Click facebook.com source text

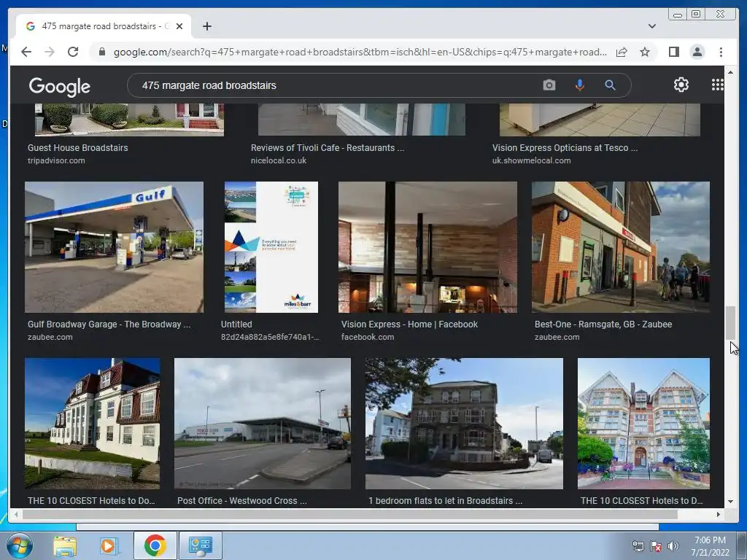pyautogui.click(x=368, y=337)
